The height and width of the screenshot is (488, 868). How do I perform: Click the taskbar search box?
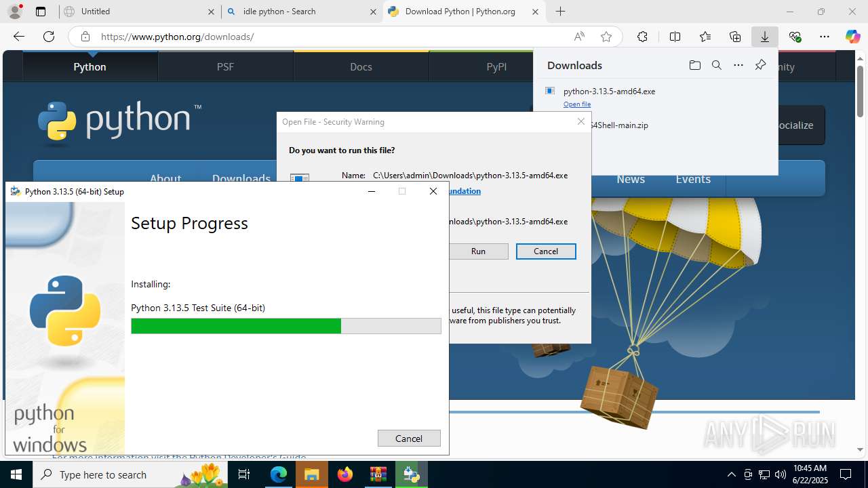tap(130, 474)
